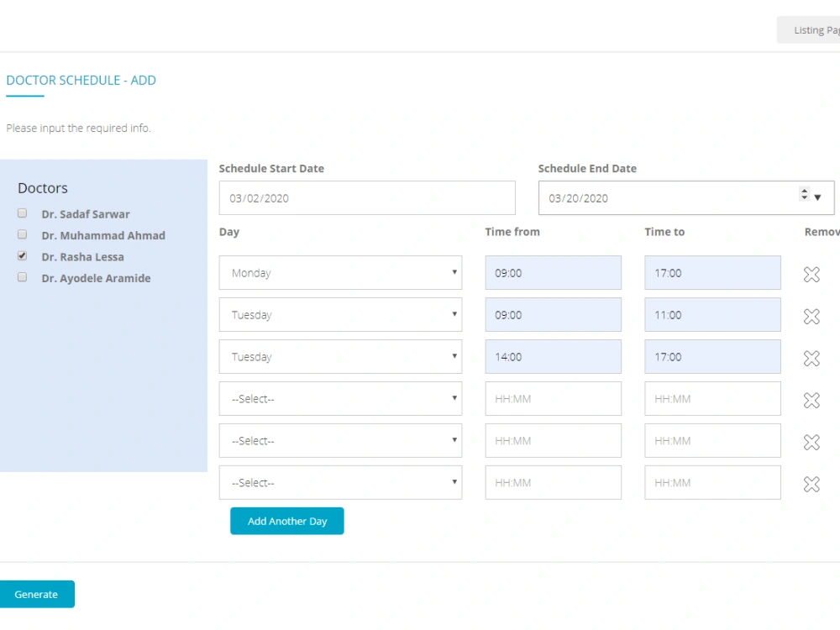
Task: Click Time from field in second --Select-- row
Action: (x=554, y=440)
